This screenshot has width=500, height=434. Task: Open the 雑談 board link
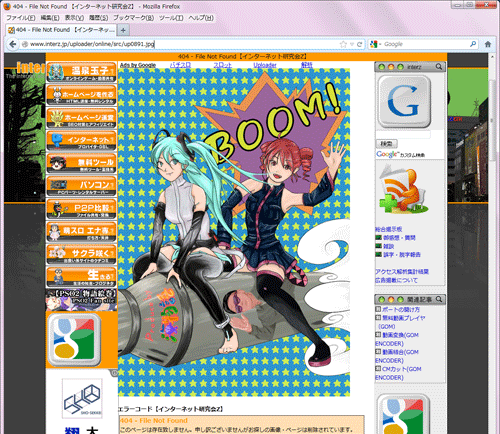(388, 246)
